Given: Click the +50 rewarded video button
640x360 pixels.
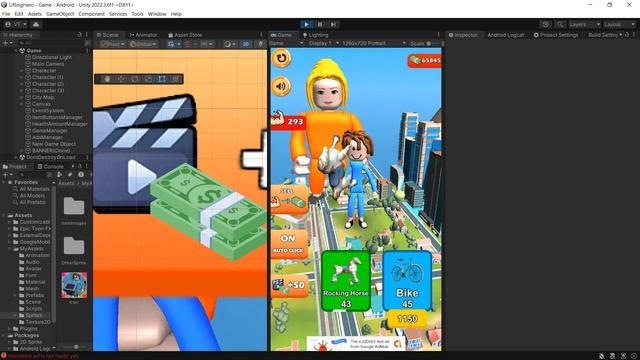Looking at the screenshot, I should pos(289,285).
